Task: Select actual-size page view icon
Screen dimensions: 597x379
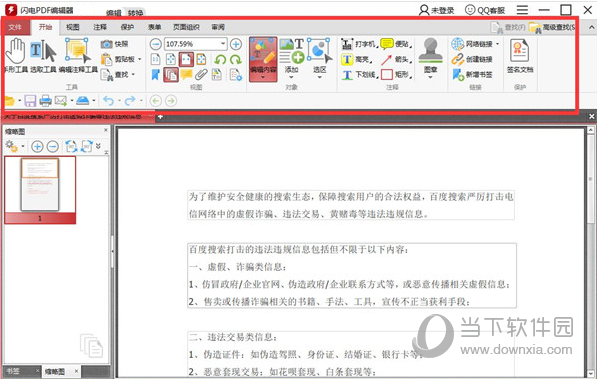Action: (155, 59)
